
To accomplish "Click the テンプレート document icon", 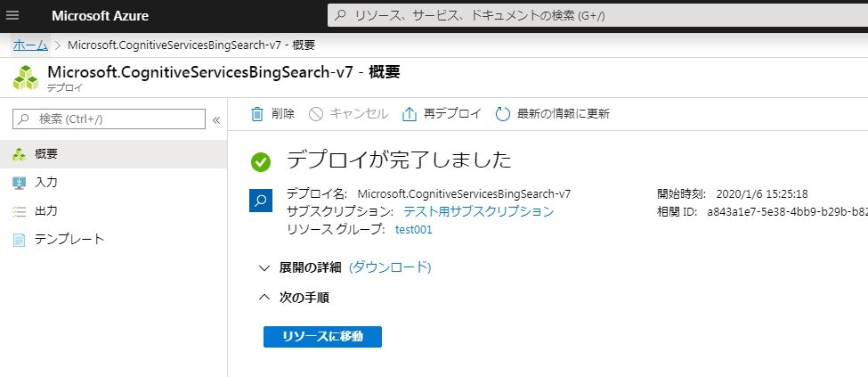I will click(20, 240).
